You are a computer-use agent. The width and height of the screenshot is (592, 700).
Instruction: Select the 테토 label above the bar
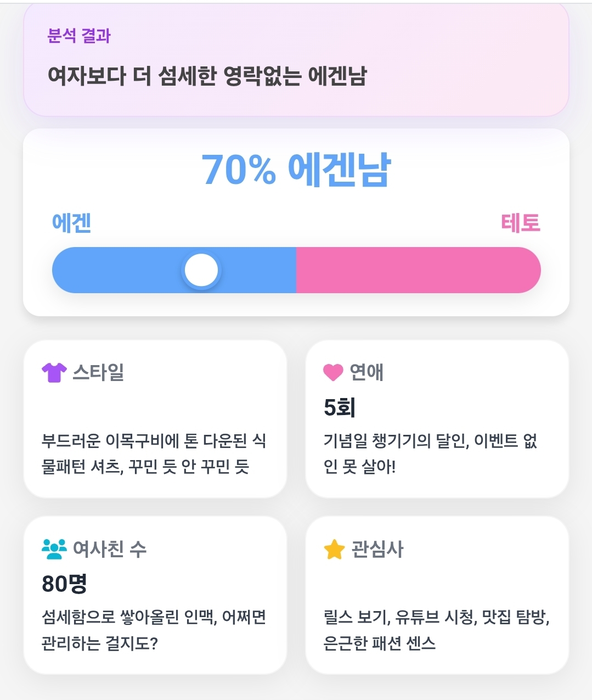coord(521,223)
